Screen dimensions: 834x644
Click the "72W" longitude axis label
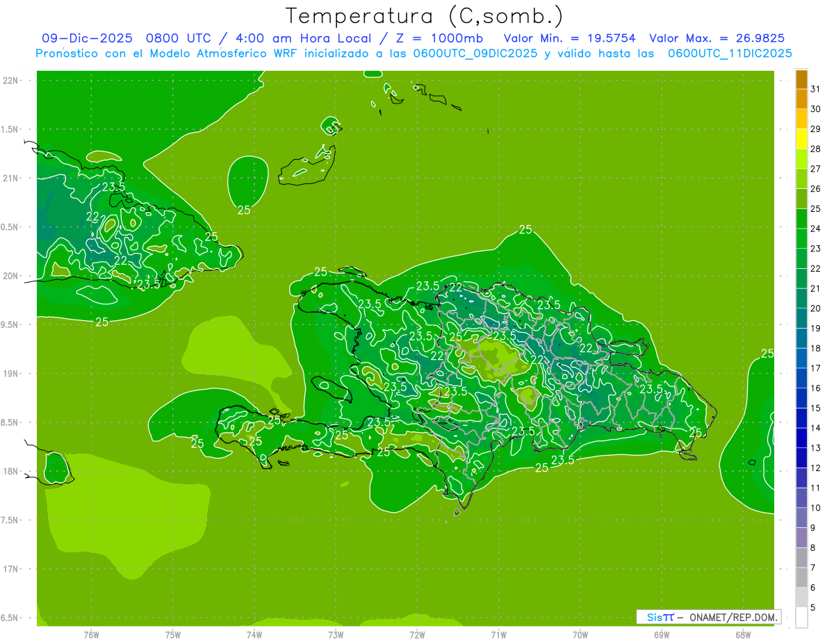(x=417, y=634)
